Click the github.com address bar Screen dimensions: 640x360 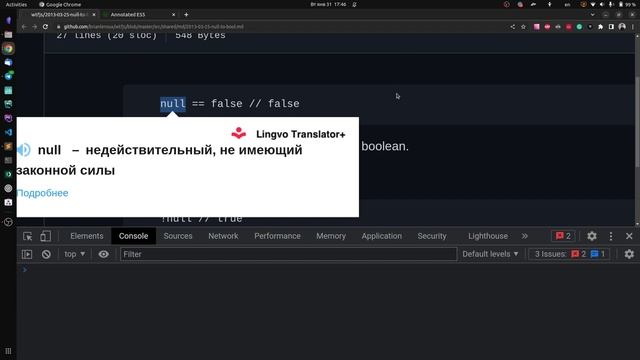point(282,27)
